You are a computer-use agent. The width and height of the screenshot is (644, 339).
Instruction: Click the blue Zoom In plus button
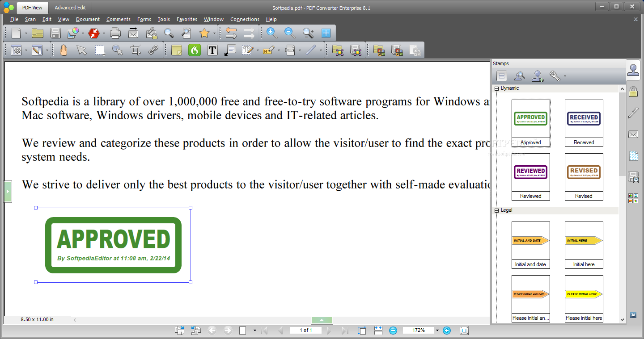pos(446,331)
